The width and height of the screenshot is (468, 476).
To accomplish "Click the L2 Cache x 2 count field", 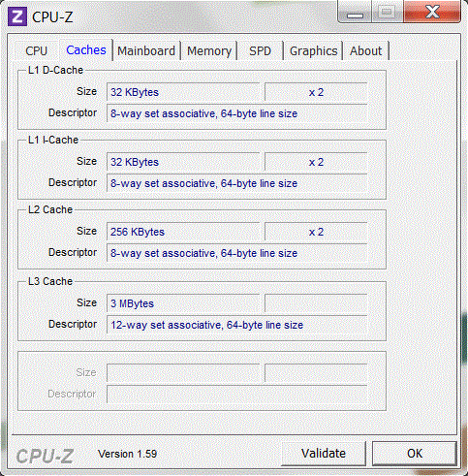I will click(316, 232).
